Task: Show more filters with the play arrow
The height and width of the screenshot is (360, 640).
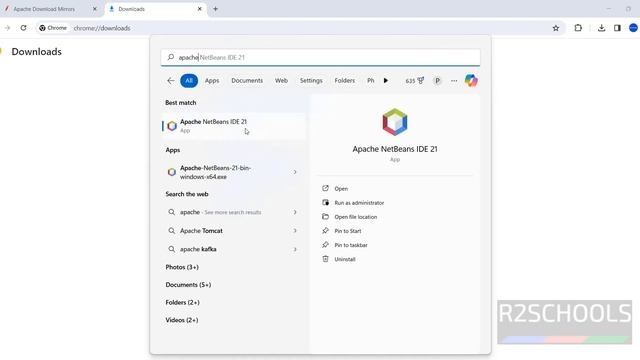Action: [386, 80]
